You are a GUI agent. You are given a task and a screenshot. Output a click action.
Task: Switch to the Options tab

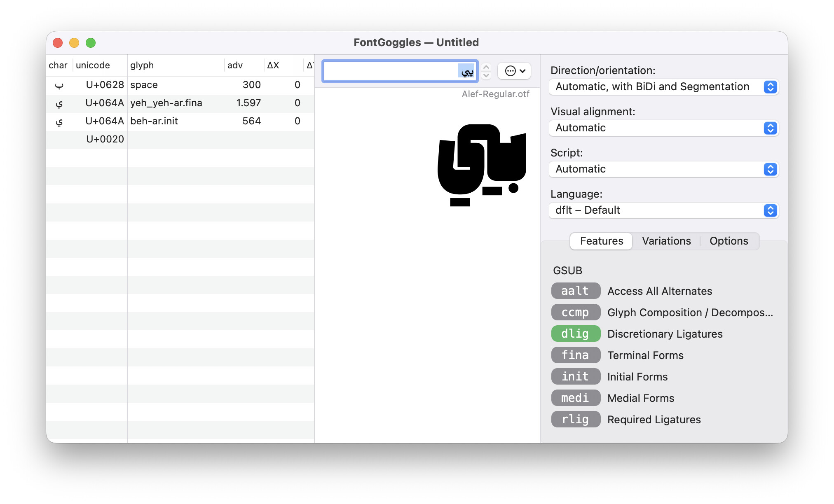click(x=729, y=241)
